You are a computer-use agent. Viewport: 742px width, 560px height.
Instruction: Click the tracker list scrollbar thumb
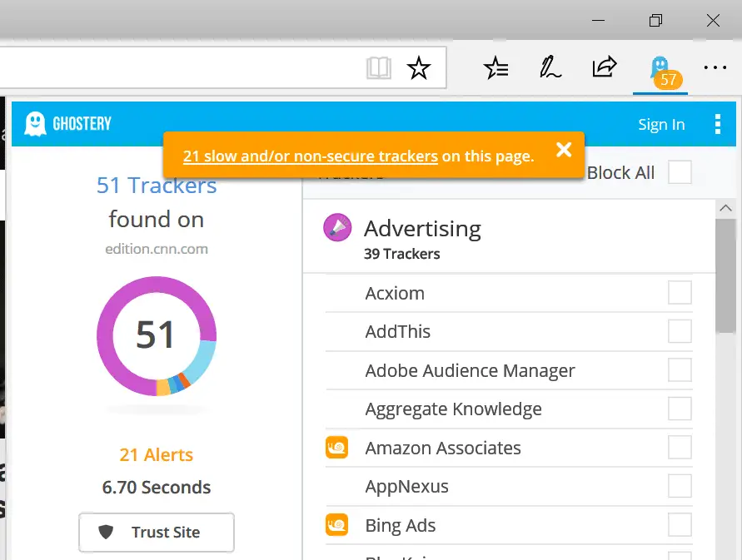(x=726, y=276)
